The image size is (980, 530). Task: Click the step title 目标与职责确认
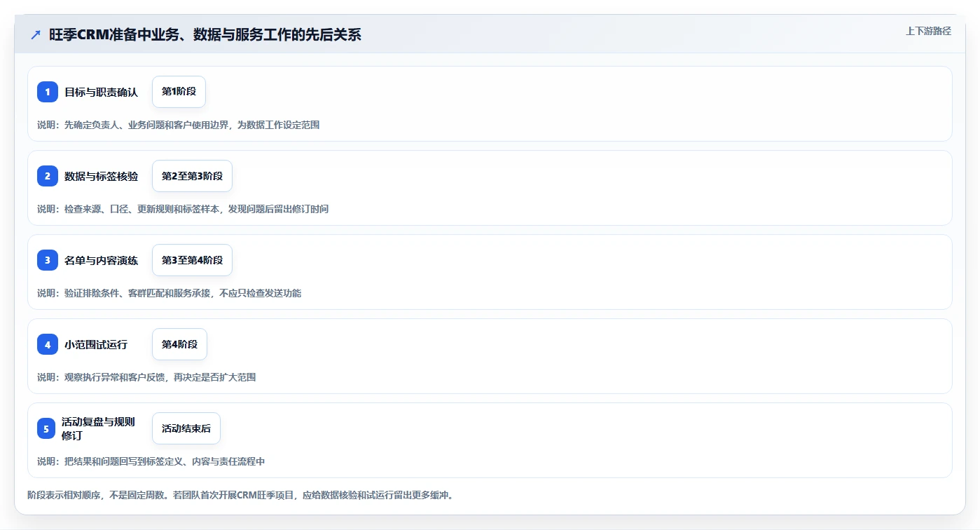102,92
